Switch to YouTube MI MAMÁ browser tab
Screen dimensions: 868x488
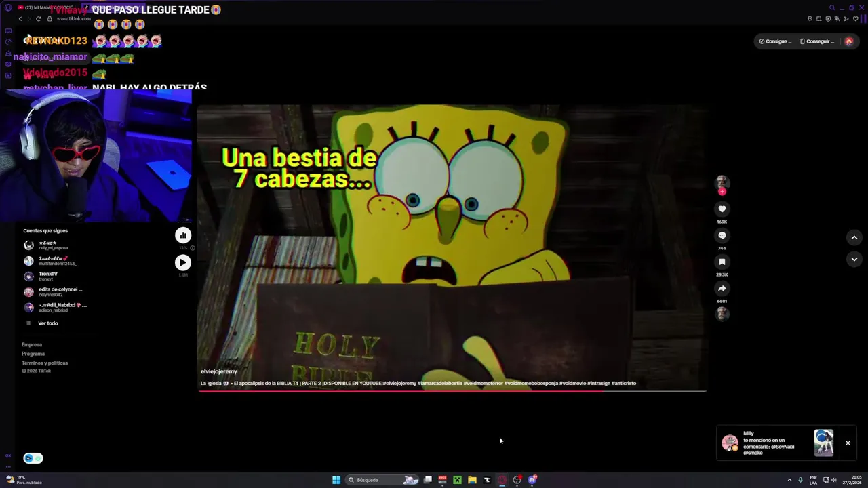46,7
